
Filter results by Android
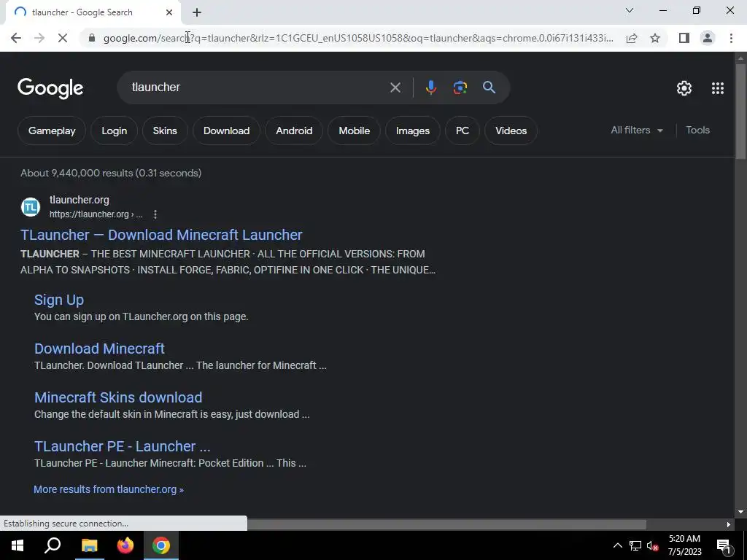[294, 131]
